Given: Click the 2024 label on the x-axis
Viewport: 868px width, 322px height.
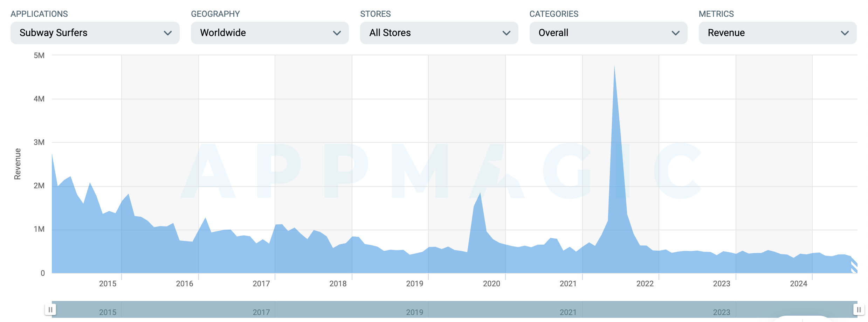Looking at the screenshot, I should click(798, 284).
